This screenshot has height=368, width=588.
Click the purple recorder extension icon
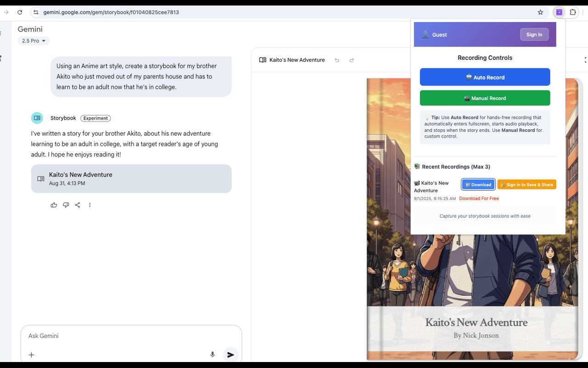click(559, 12)
